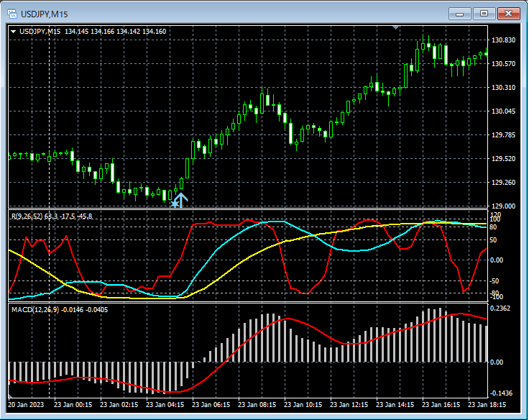Screen dimensions: 529x420
Task: Click the MACD 0.2362 scale value
Action: pos(500,309)
